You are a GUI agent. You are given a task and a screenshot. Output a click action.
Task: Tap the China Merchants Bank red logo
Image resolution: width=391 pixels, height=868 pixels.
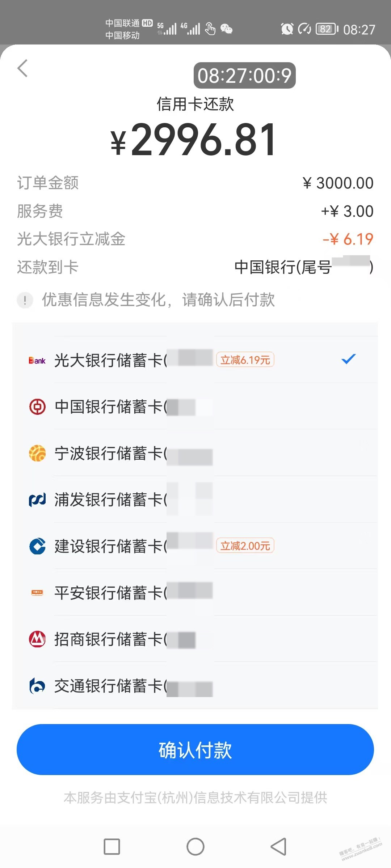37,639
